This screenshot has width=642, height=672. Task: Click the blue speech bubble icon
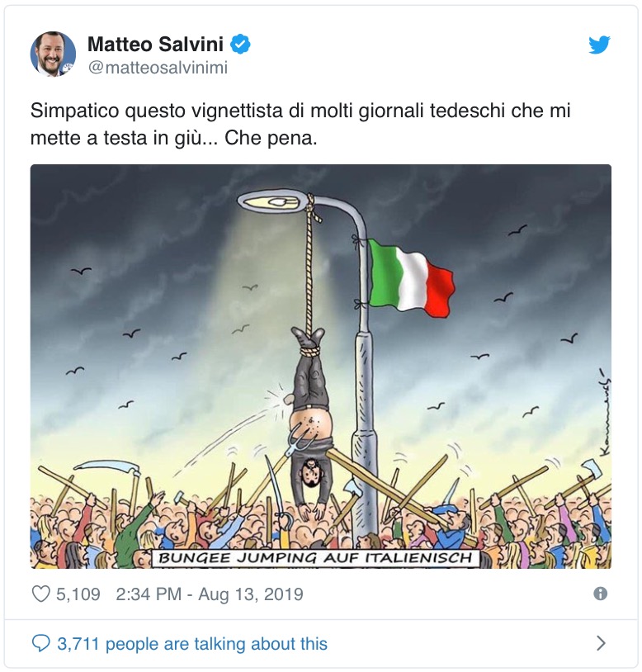point(40,643)
